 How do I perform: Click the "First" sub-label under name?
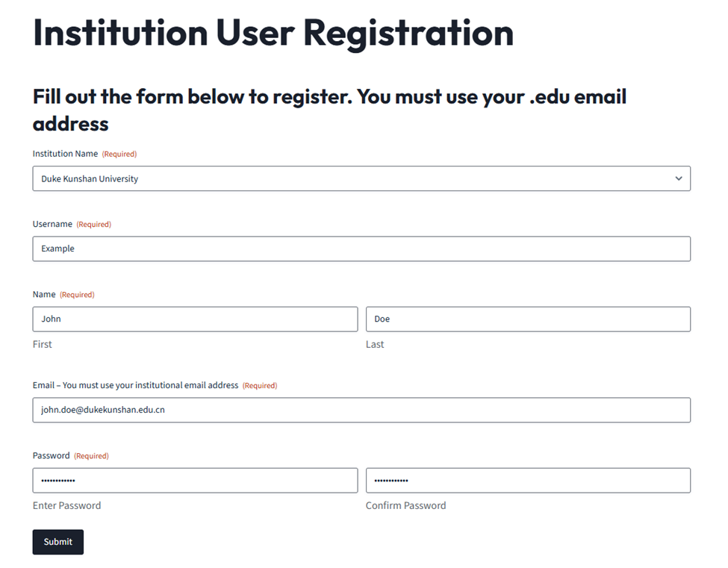[43, 345]
